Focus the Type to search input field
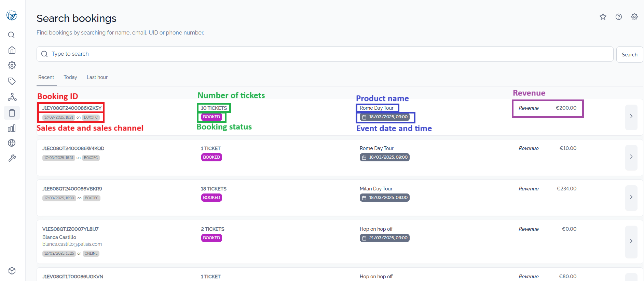 tap(325, 54)
